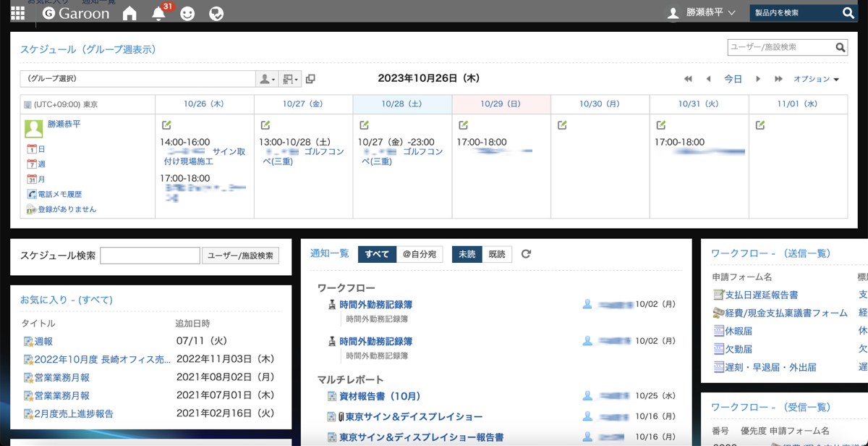Click the スケジュール検索 text field

[150, 256]
